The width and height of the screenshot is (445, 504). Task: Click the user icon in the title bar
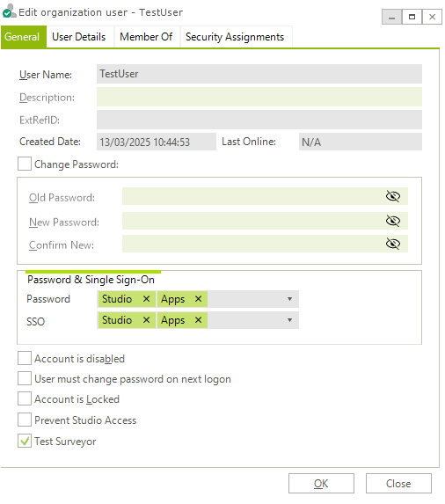(9, 11)
